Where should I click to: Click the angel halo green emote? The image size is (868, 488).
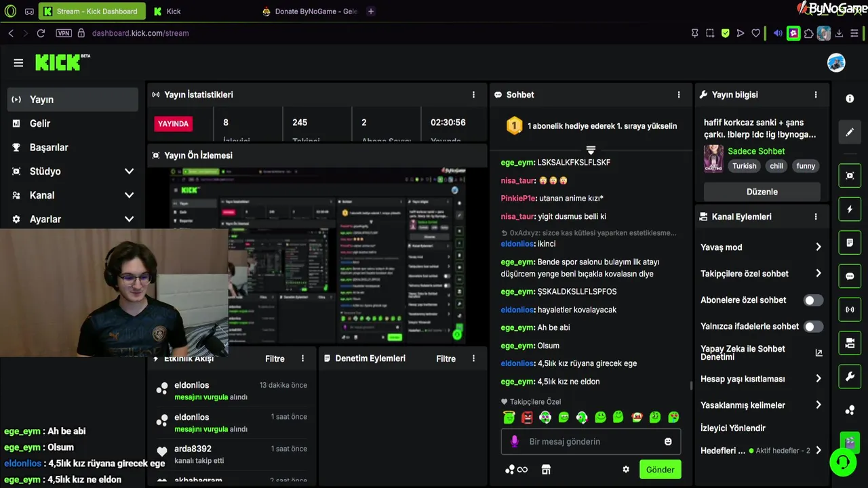click(509, 418)
